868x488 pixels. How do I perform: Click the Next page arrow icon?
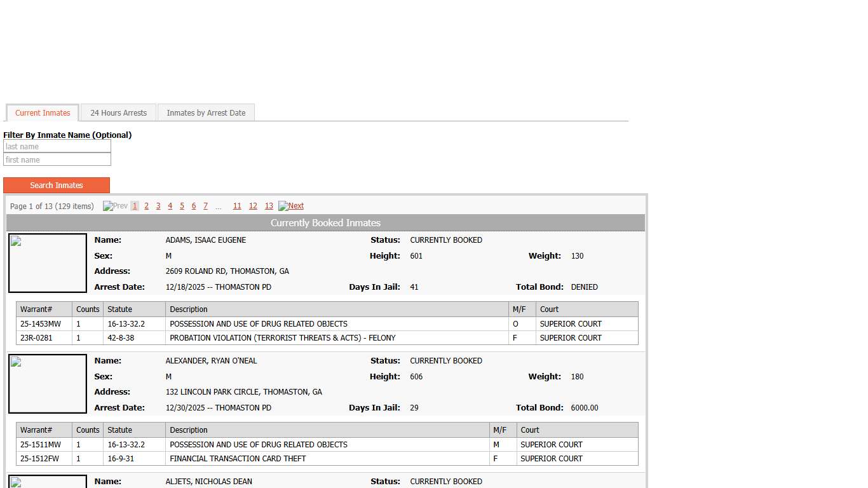click(x=283, y=206)
